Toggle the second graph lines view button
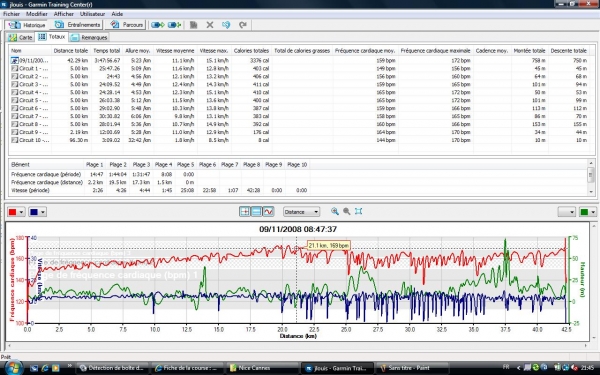 pyautogui.click(x=256, y=212)
